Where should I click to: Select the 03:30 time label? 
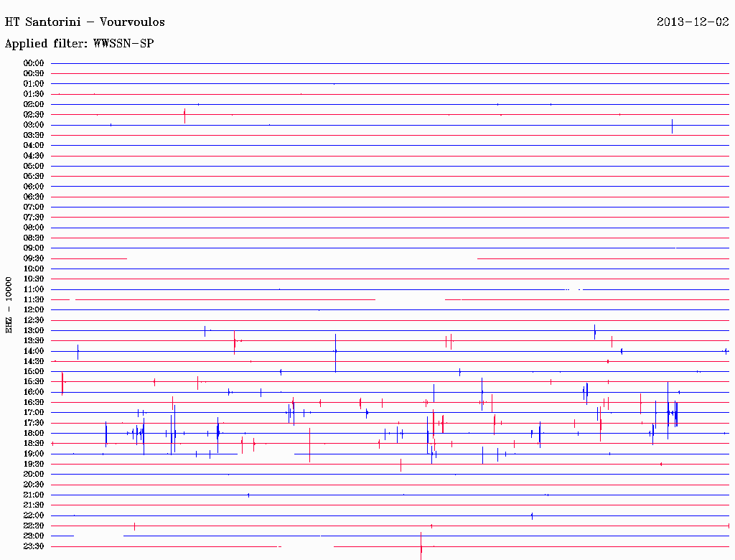[34, 135]
